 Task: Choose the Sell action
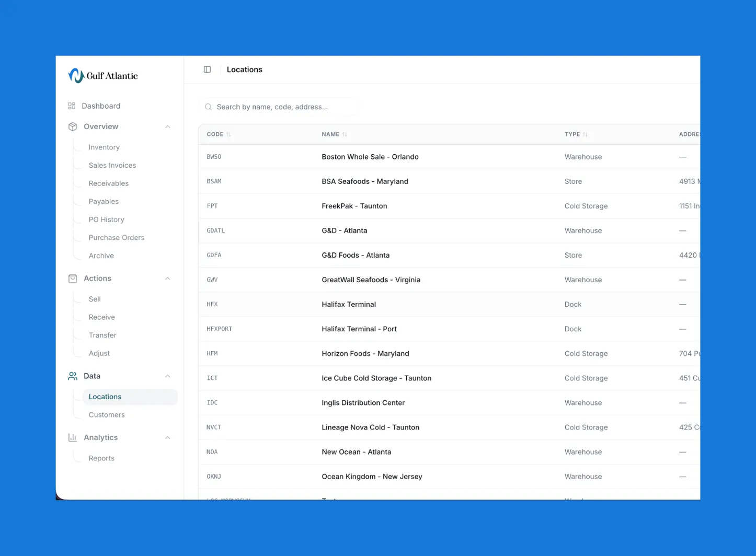tap(95, 299)
